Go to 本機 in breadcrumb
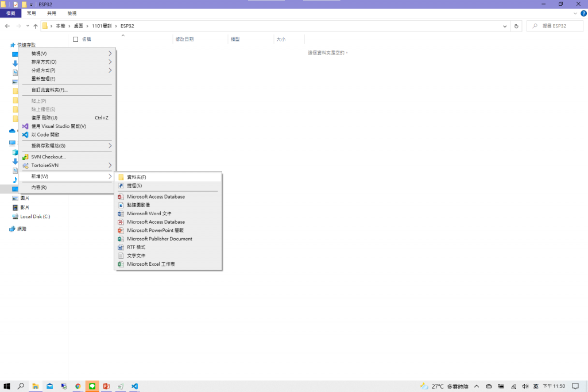The image size is (588, 392). tap(60, 26)
